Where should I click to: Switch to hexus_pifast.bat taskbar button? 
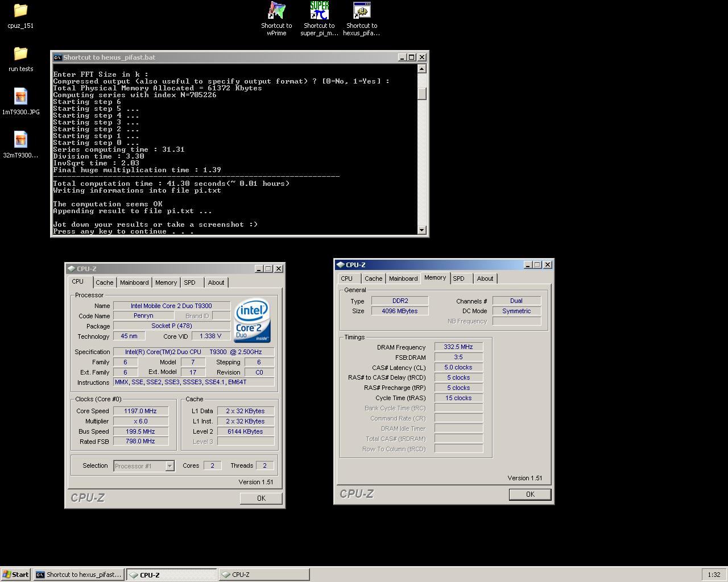coord(79,575)
